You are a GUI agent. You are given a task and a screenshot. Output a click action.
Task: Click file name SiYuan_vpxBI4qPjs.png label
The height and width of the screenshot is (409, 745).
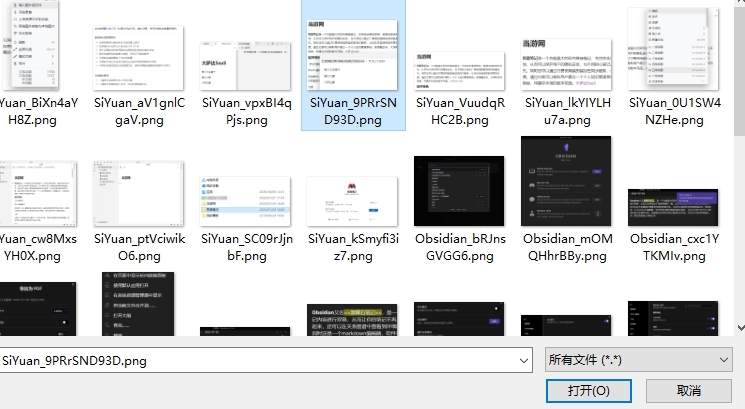point(247,112)
